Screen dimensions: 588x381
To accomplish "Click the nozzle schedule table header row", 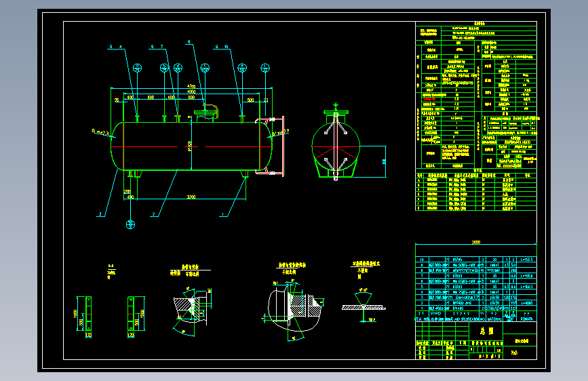I will coord(476,175).
